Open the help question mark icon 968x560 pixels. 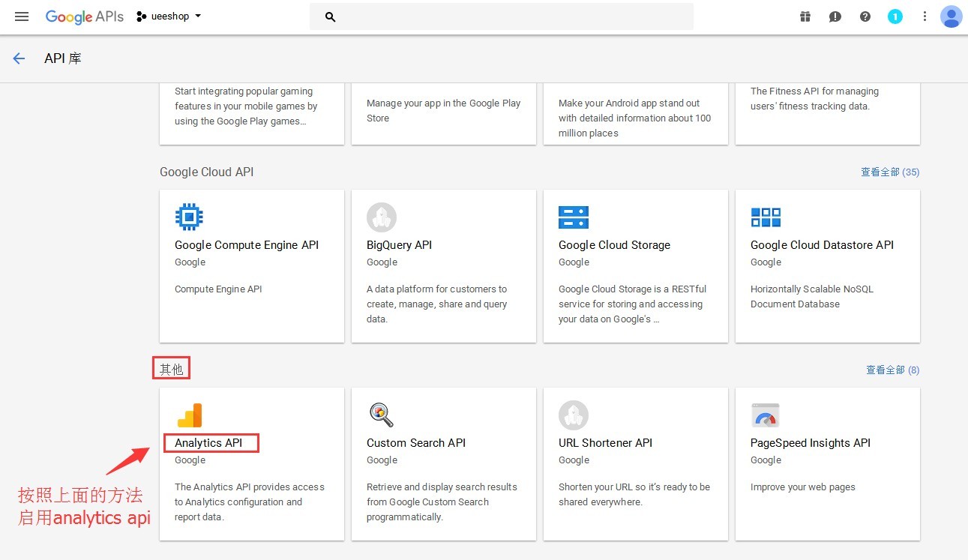(865, 16)
